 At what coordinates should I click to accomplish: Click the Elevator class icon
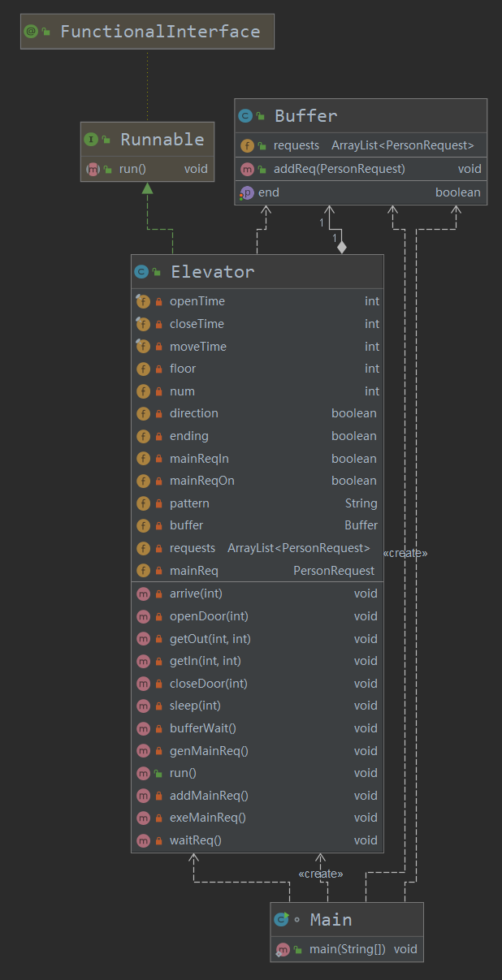point(141,272)
